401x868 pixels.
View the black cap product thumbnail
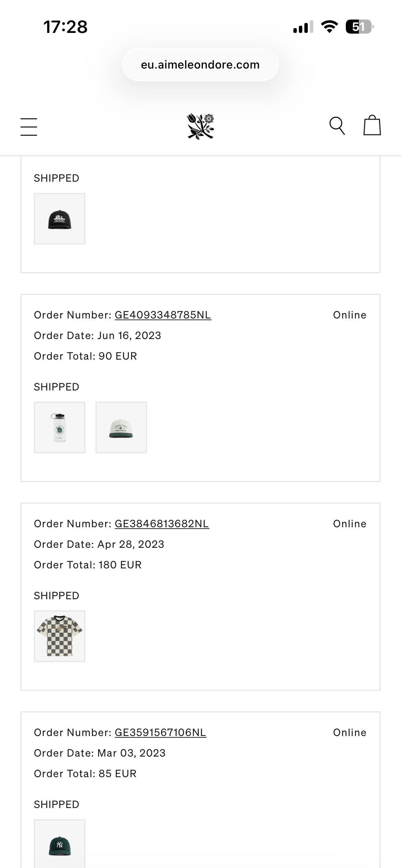pyautogui.click(x=60, y=219)
